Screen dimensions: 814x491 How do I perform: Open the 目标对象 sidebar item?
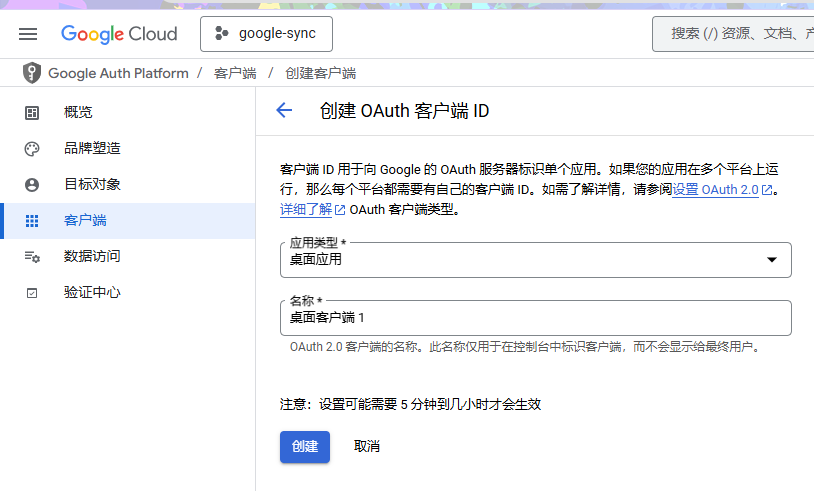(128, 184)
